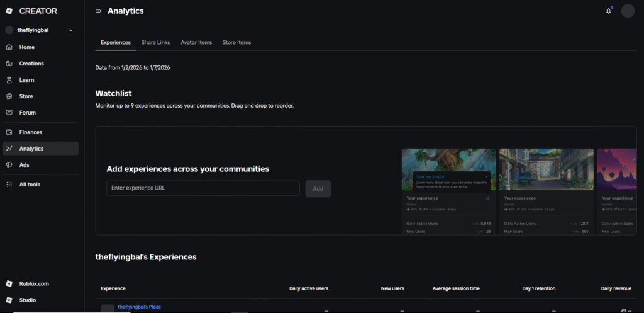Click the Average session time column header
Image resolution: width=644 pixels, height=313 pixels.
click(x=456, y=288)
